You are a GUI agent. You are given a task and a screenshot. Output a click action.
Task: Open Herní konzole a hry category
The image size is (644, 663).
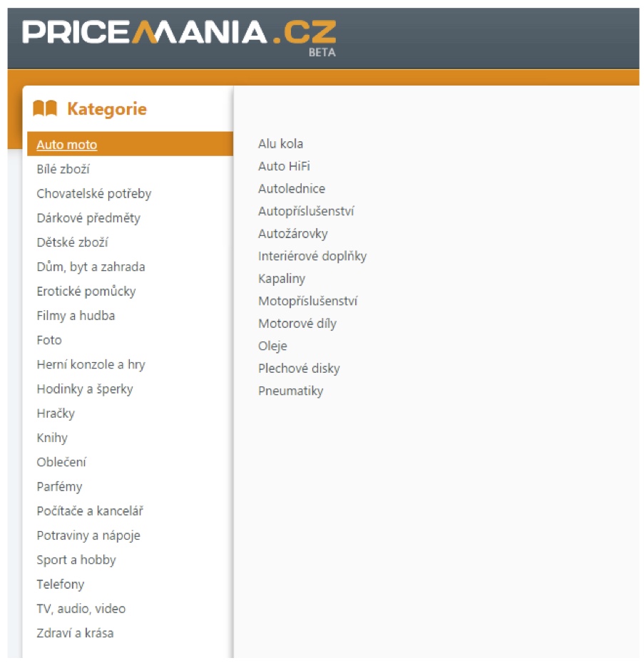pyautogui.click(x=91, y=364)
